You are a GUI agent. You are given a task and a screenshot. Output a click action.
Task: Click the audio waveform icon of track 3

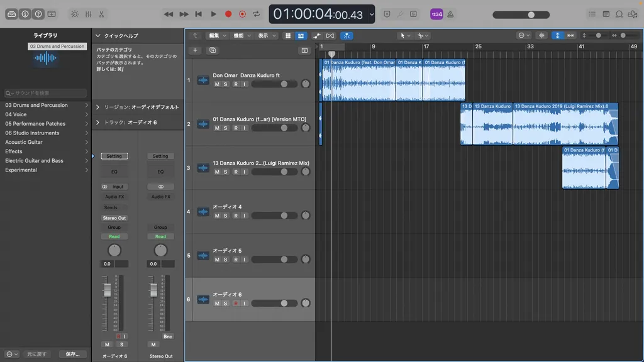(x=203, y=167)
